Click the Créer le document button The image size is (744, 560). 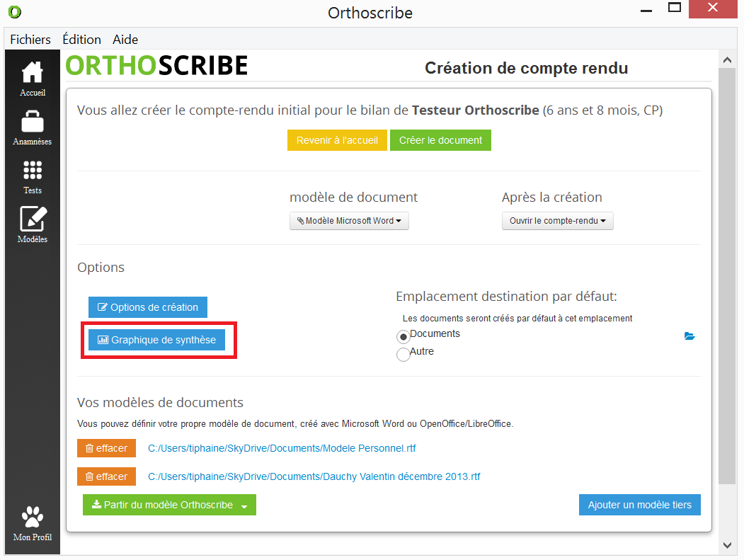tap(440, 140)
